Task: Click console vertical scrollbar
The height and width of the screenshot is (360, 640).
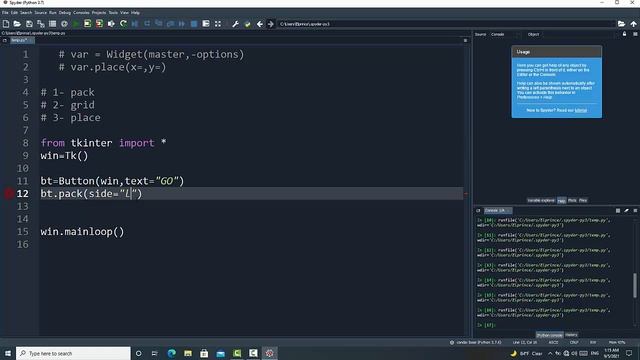Action: [635, 285]
